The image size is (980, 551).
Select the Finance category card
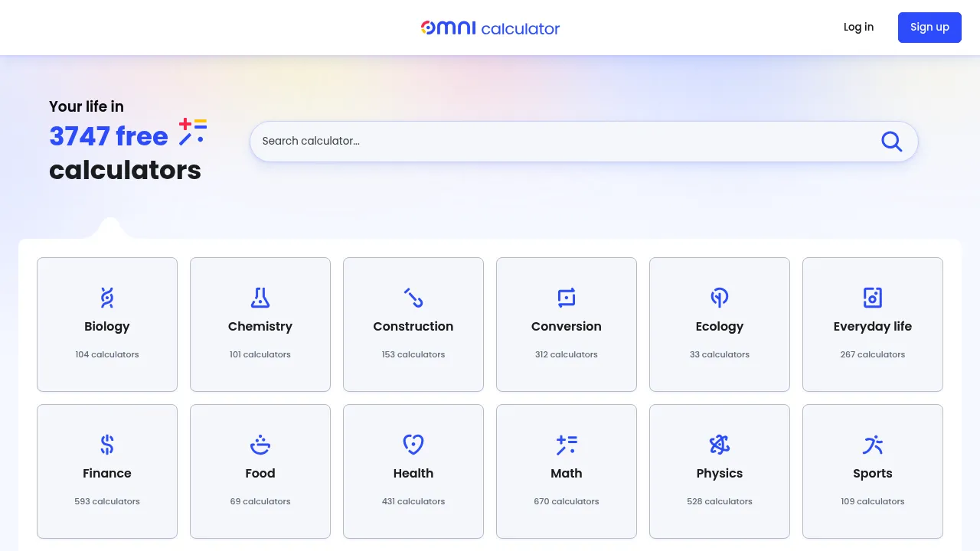107,471
